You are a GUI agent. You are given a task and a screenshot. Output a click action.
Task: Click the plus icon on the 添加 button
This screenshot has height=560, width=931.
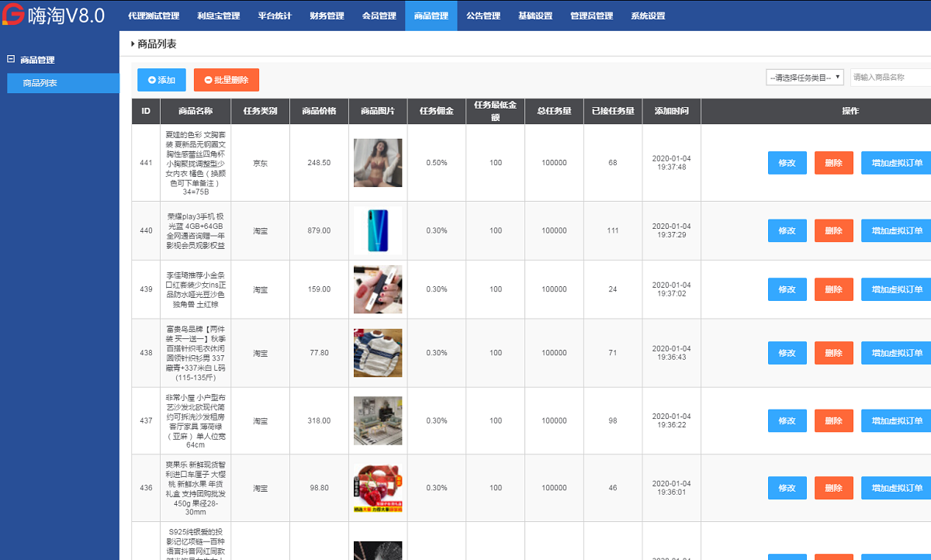(x=152, y=79)
